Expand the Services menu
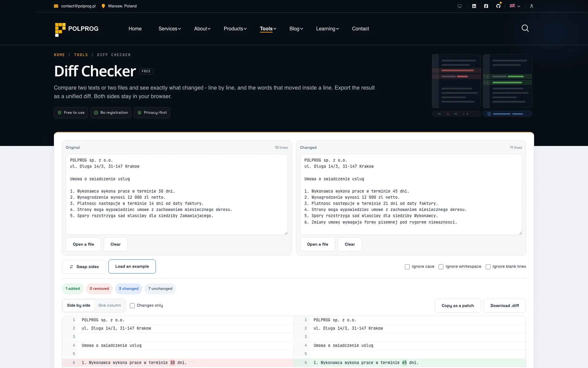Screen dimensions: 588x368 (170, 29)
